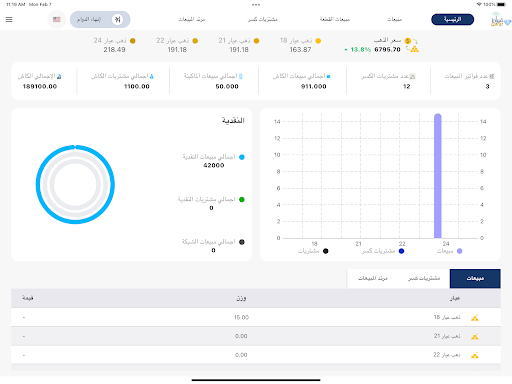Toggle the black purchases (مشتريات) chart legend
Image resolution: width=512 pixels, height=384 pixels.
[313, 251]
